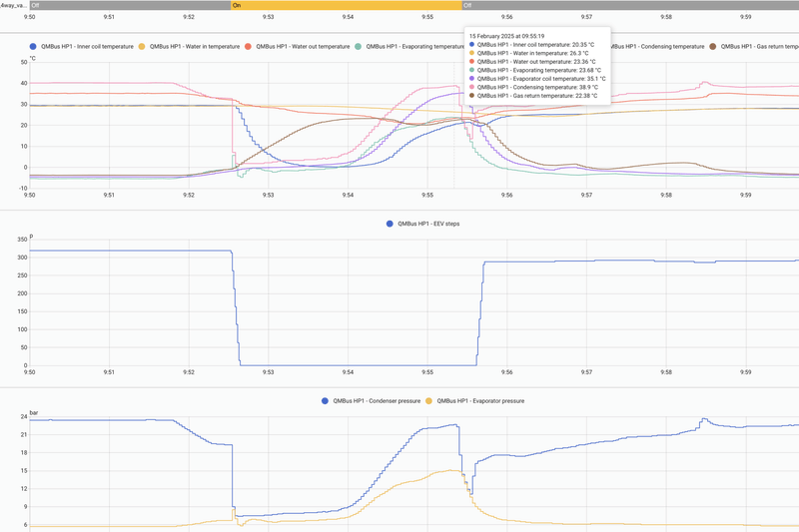The width and height of the screenshot is (799, 532).
Task: Click the tooltip date 15 February 2025 at 09:55:19
Action: [506, 36]
